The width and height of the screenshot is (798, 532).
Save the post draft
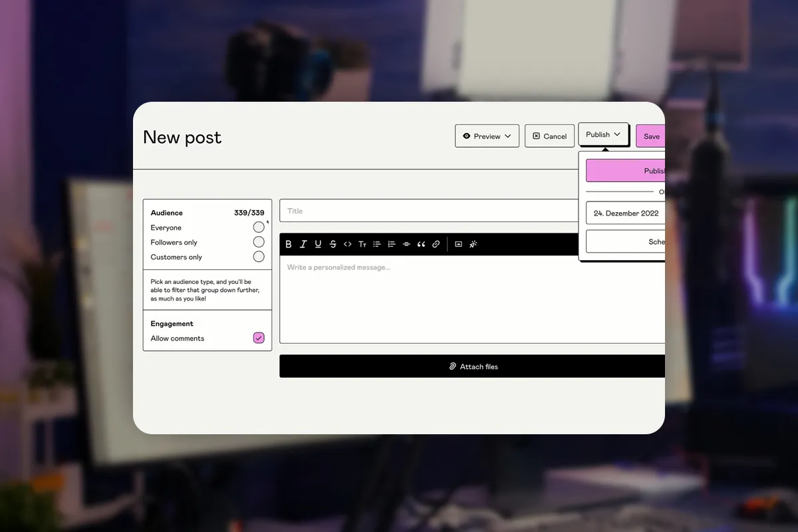tap(650, 136)
